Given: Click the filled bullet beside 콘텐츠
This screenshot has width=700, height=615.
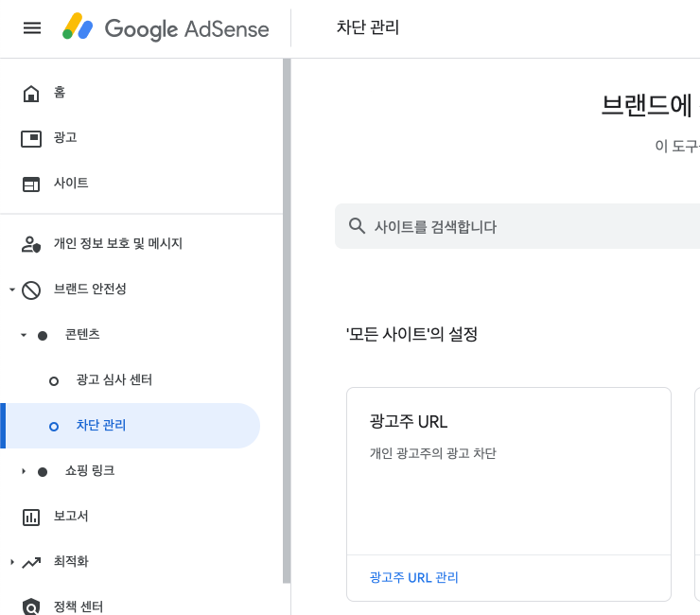Looking at the screenshot, I should 43,336.
